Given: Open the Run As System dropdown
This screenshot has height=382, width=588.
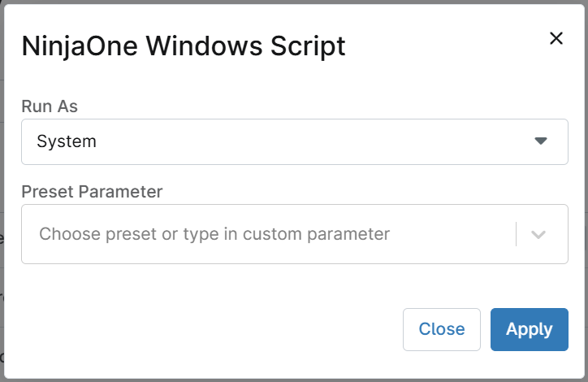Looking at the screenshot, I should tap(295, 142).
